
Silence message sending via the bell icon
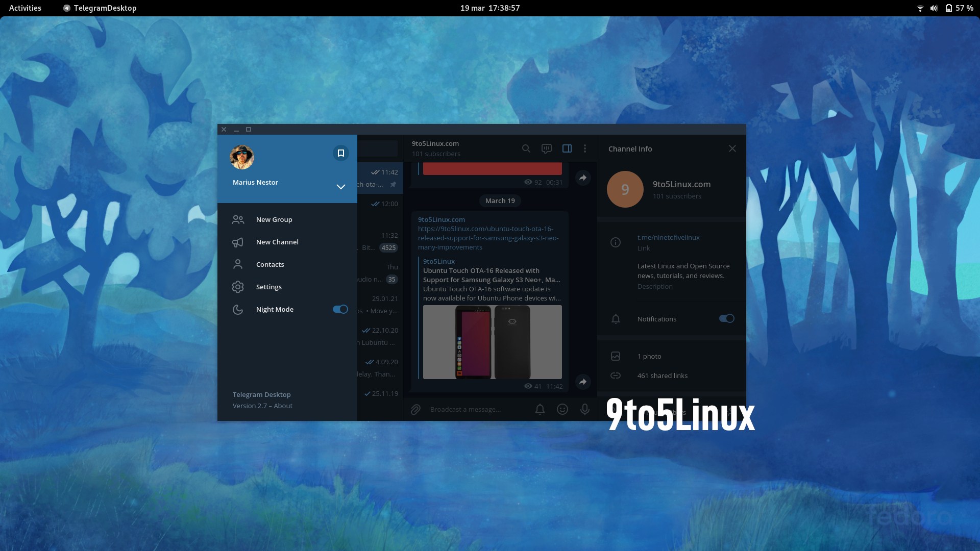540,409
